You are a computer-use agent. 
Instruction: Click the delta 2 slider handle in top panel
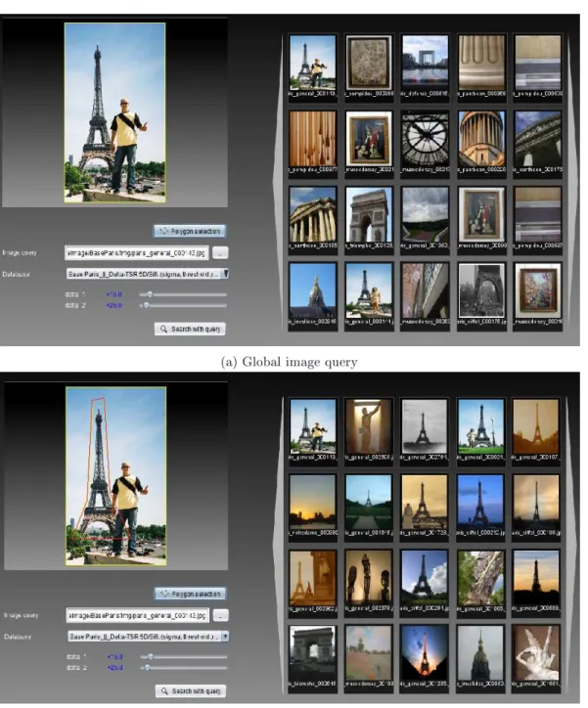(x=146, y=306)
